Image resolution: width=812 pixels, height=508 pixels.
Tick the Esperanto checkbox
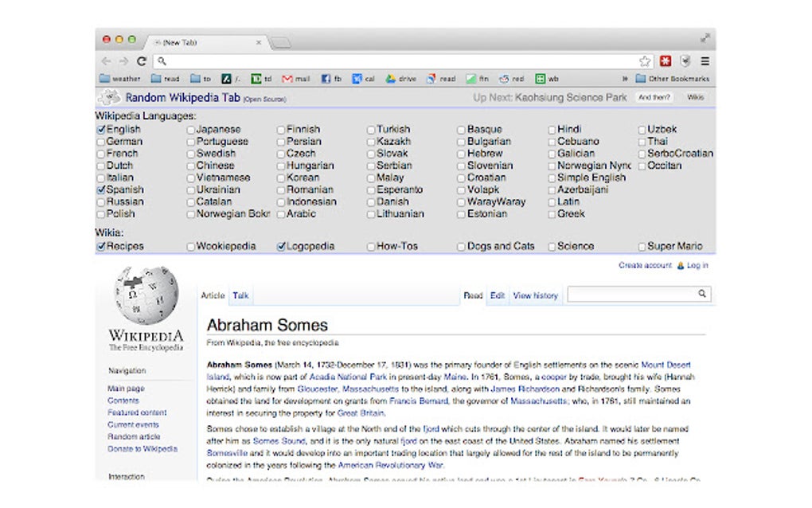371,190
